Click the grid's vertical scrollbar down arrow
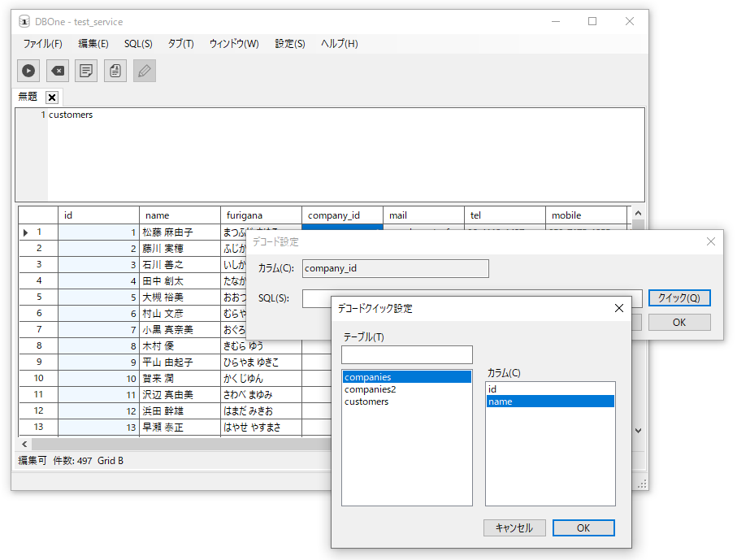The height and width of the screenshot is (560, 737). pos(638,430)
